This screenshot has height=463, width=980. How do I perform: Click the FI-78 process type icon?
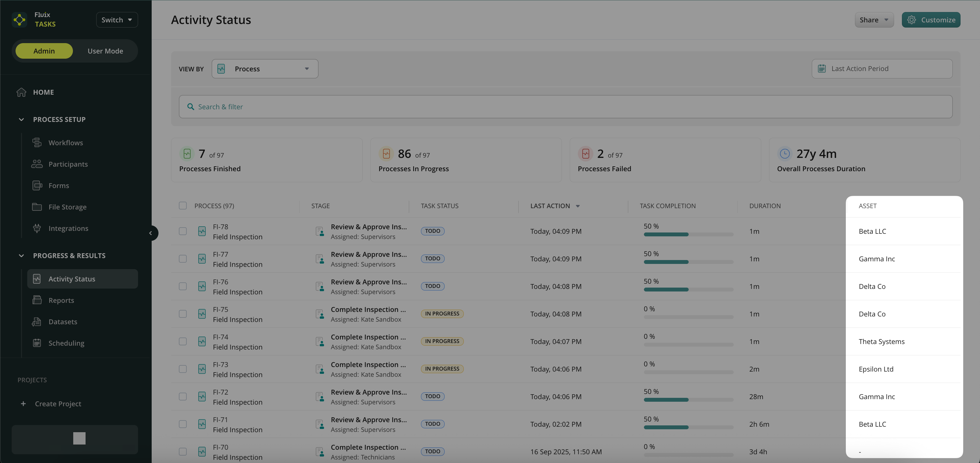(x=202, y=231)
